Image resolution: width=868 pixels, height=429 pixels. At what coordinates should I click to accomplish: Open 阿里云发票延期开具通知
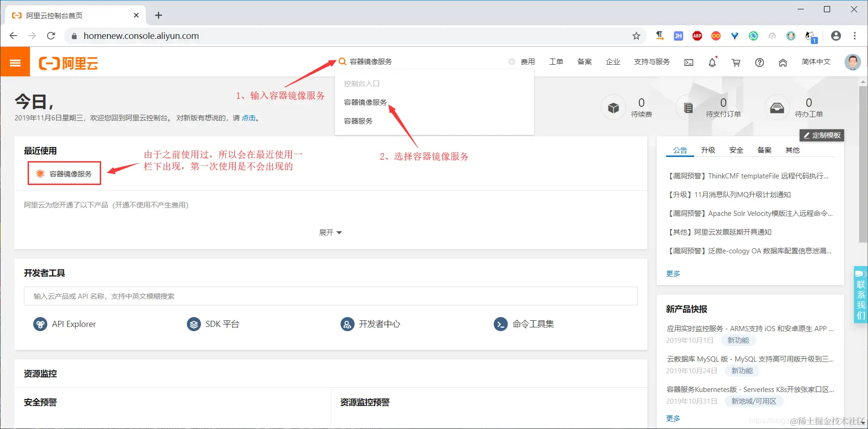coord(720,232)
